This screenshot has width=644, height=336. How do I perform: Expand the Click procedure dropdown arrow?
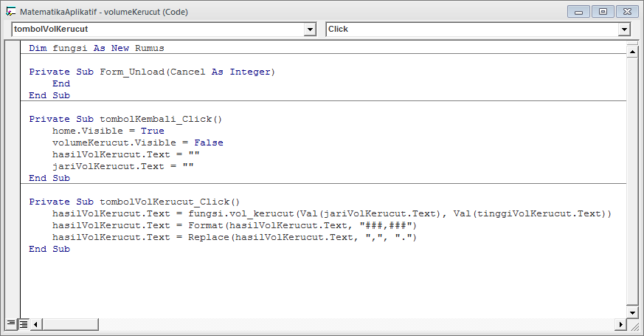pos(624,29)
